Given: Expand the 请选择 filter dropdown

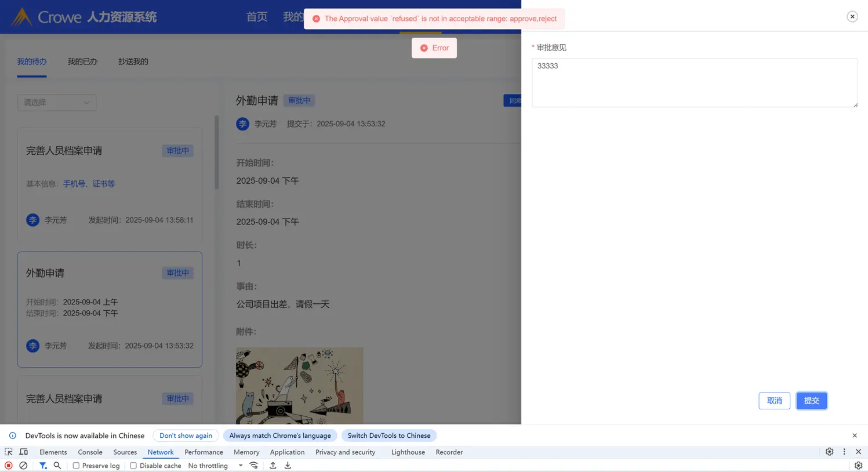Looking at the screenshot, I should click(x=57, y=103).
